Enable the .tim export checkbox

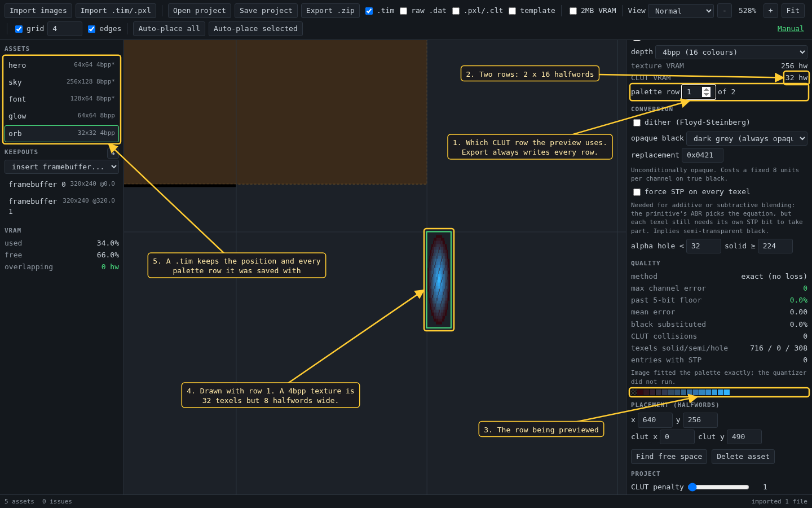coord(369,11)
